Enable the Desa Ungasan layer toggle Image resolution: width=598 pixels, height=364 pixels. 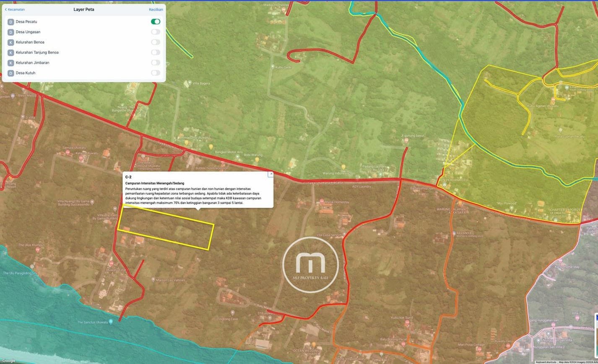pyautogui.click(x=155, y=32)
